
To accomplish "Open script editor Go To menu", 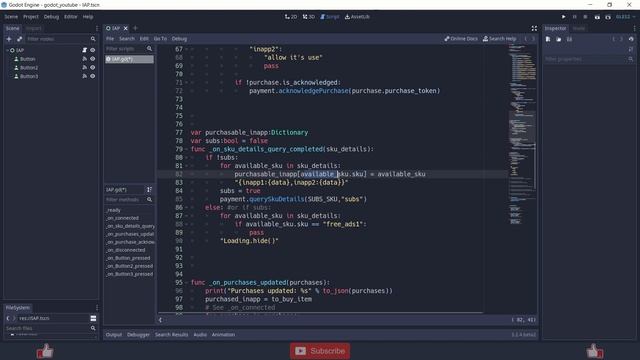I will 160,39.
